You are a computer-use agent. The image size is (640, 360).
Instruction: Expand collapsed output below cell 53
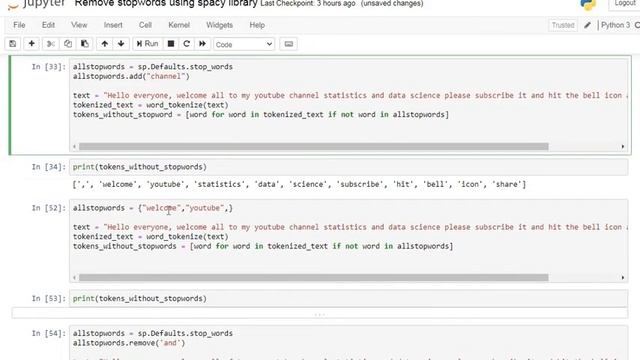pyautogui.click(x=320, y=314)
